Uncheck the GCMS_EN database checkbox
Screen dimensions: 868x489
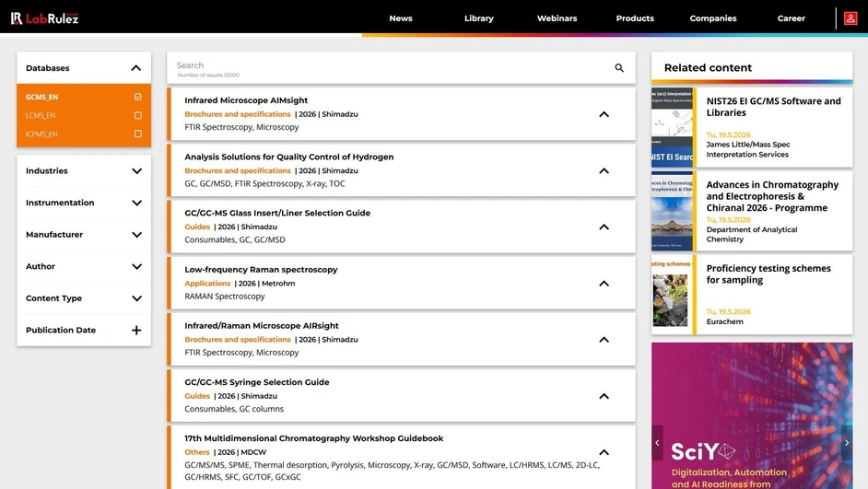(138, 97)
